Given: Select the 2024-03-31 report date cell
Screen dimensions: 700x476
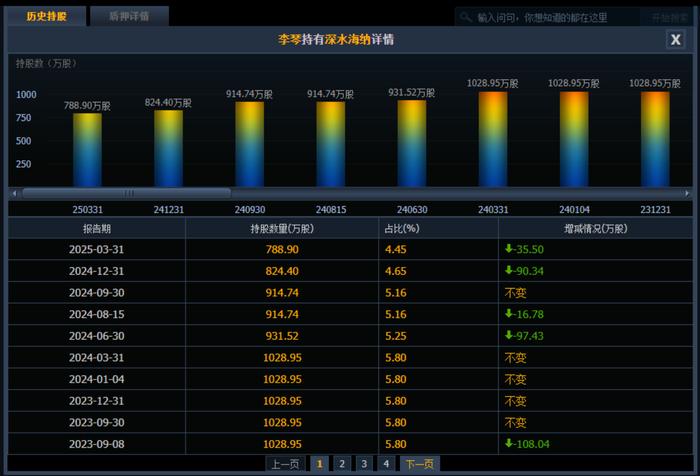Looking at the screenshot, I should click(x=96, y=358).
